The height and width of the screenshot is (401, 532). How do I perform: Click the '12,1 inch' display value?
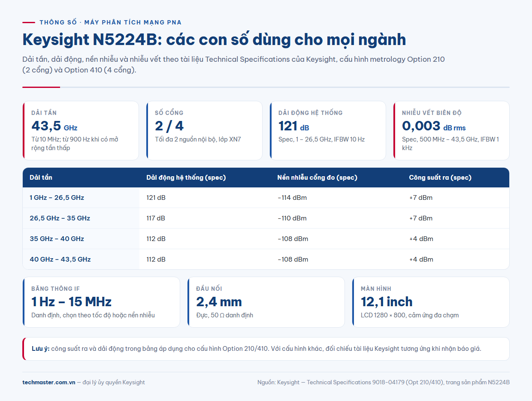tap(387, 302)
